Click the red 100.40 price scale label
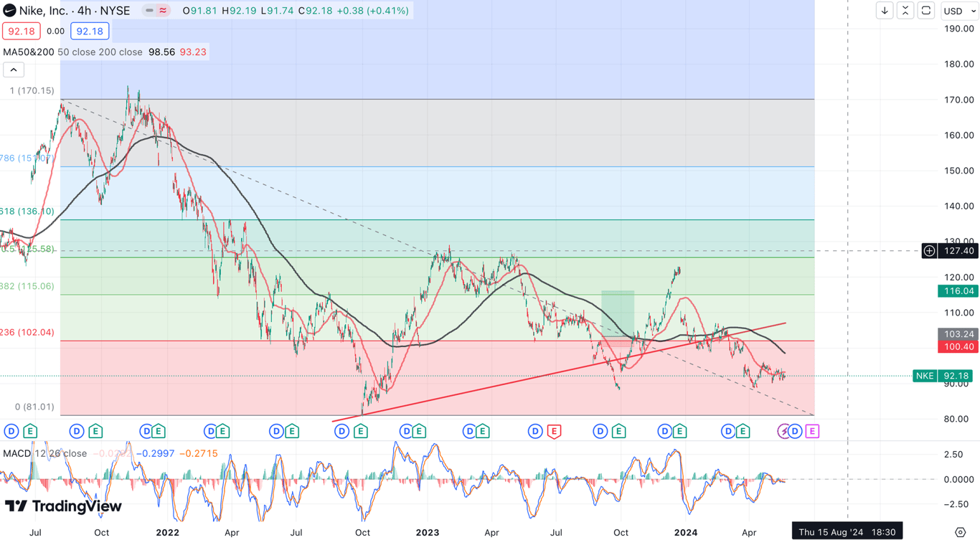The height and width of the screenshot is (540, 980). pos(958,347)
